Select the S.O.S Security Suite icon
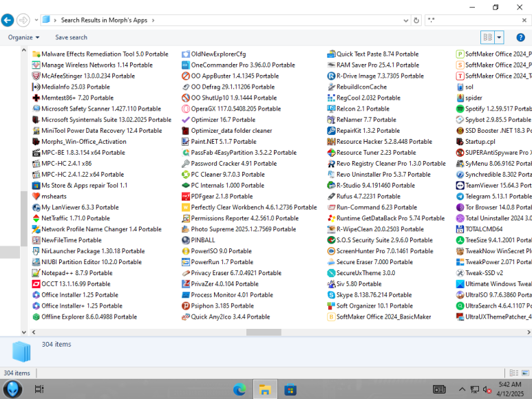Image resolution: width=532 pixels, height=399 pixels. tap(331, 240)
